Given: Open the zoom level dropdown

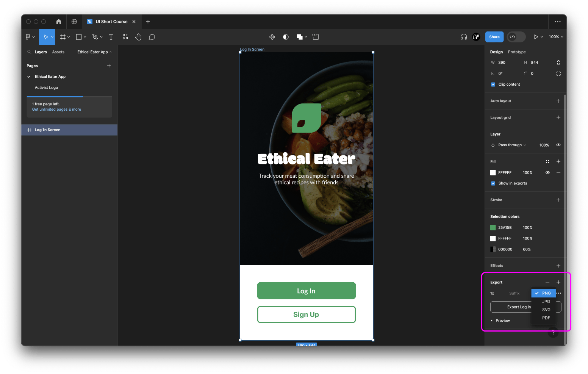Looking at the screenshot, I should [x=555, y=37].
